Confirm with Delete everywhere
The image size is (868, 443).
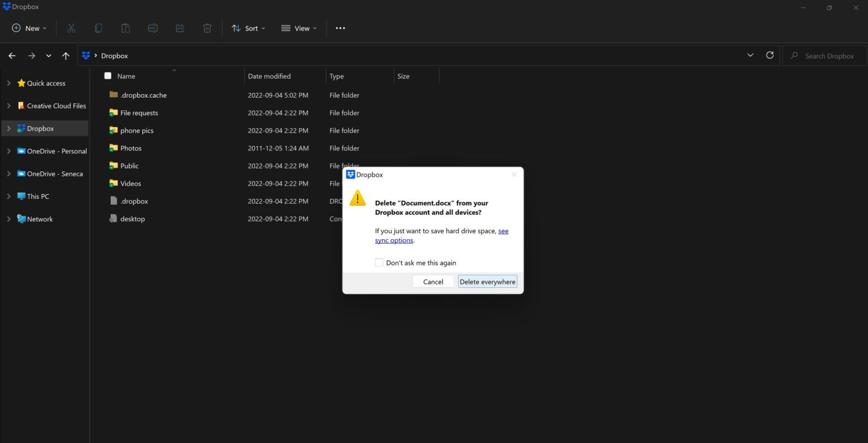click(487, 281)
